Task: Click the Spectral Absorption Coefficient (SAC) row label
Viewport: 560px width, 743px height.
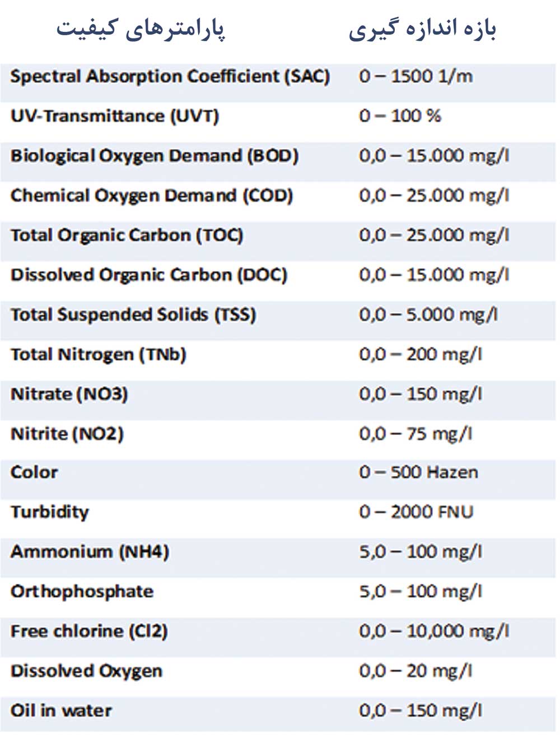Action: click(170, 77)
